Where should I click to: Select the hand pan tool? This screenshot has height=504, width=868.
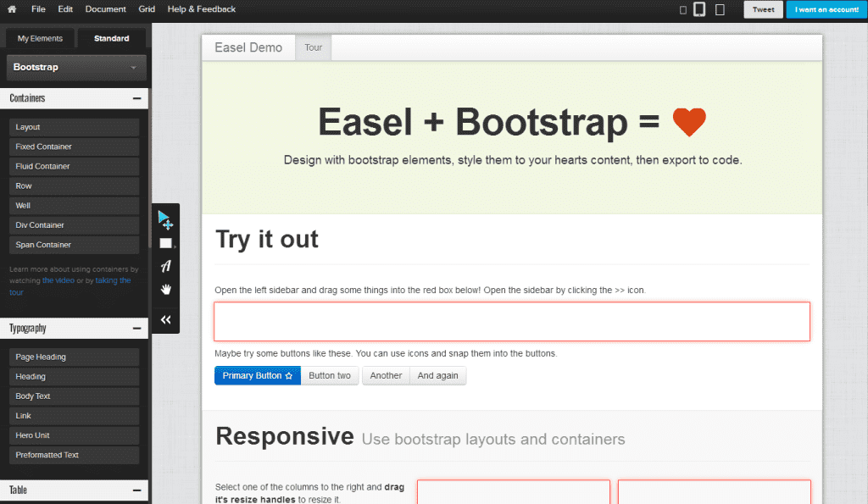tap(165, 290)
